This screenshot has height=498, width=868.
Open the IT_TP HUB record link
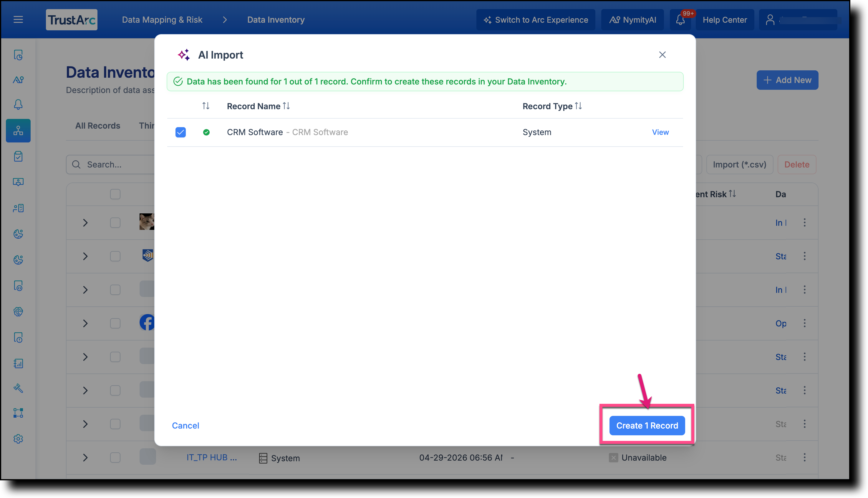tap(211, 457)
